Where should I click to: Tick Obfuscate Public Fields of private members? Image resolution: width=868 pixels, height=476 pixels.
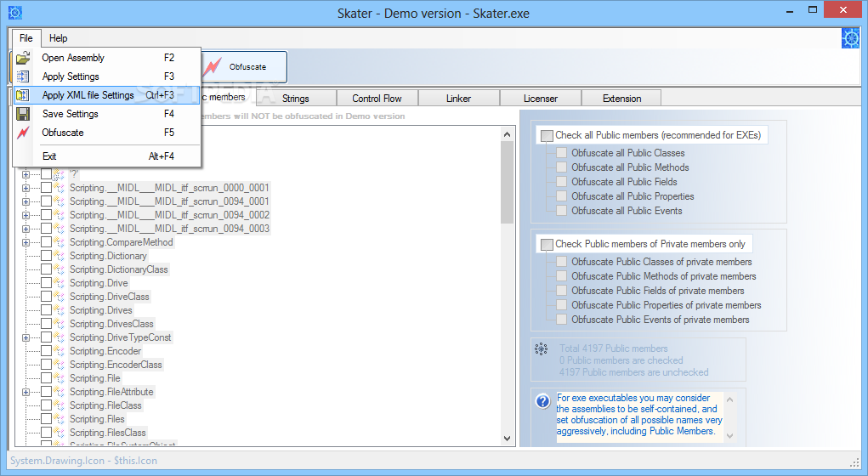coord(561,291)
